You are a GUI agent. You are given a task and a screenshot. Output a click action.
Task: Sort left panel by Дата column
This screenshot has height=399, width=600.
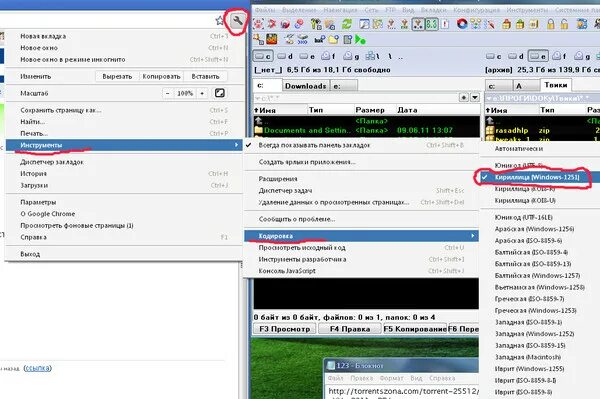point(438,110)
